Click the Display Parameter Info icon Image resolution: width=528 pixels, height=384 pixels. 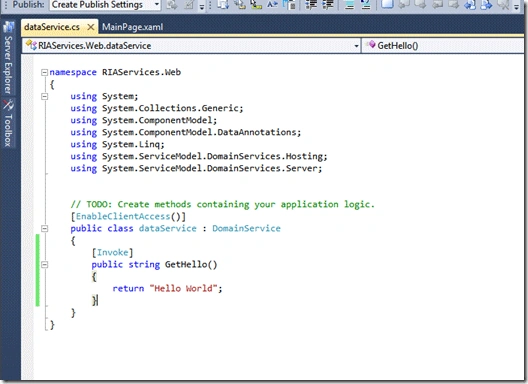pyautogui.click(x=240, y=5)
